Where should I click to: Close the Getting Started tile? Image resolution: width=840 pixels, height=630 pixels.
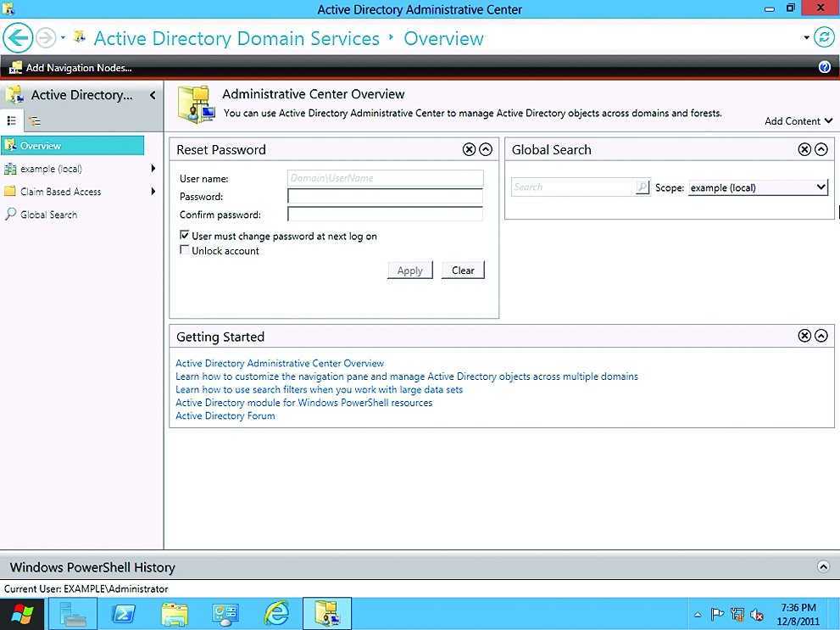[804, 336]
